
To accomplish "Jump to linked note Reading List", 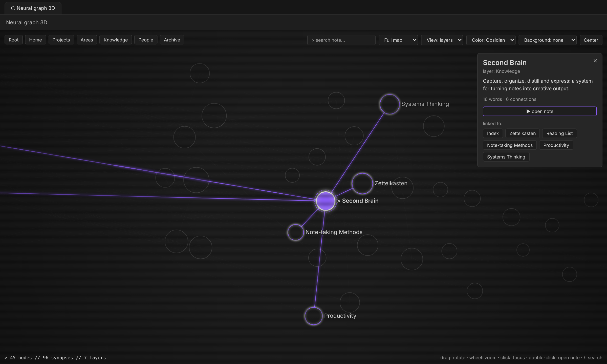I will pos(559,133).
